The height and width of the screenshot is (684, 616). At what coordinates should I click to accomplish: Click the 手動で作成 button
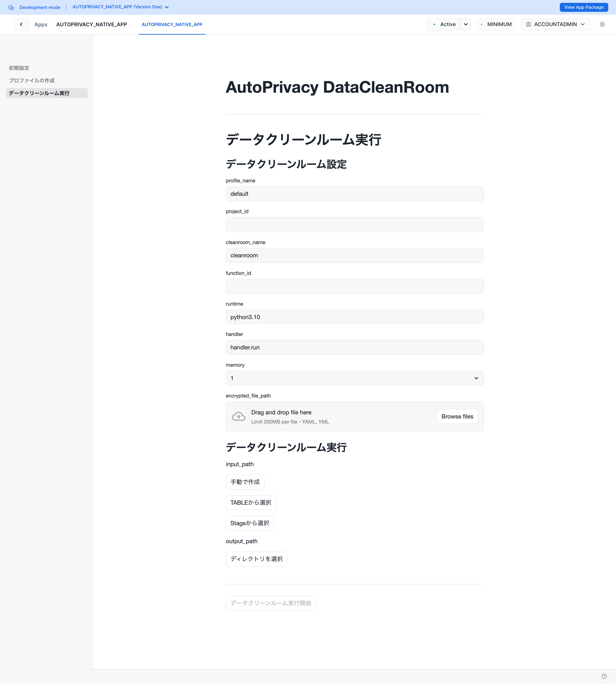tap(245, 482)
